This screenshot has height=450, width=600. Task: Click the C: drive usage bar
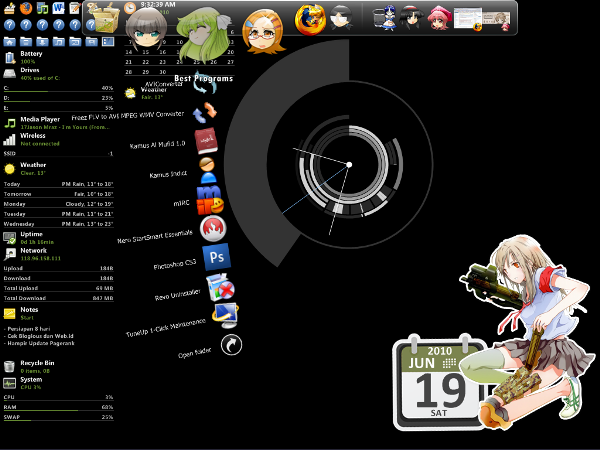59,89
